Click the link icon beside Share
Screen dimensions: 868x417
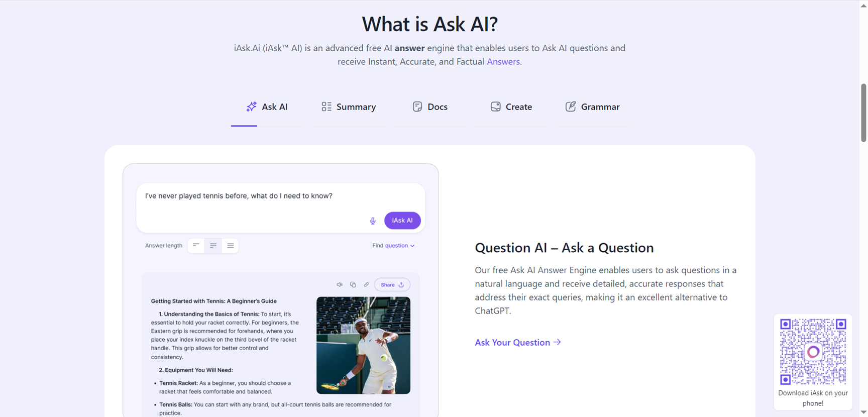tap(366, 285)
